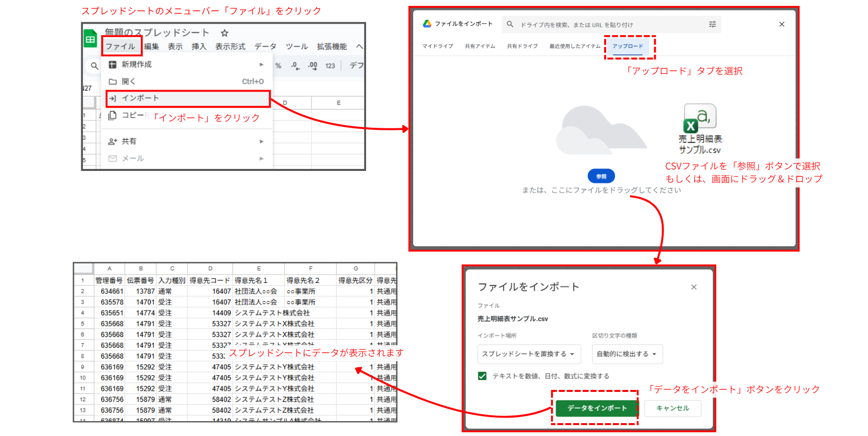Click the Drive search magnifier icon
The image size is (868, 436).
pyautogui.click(x=510, y=24)
